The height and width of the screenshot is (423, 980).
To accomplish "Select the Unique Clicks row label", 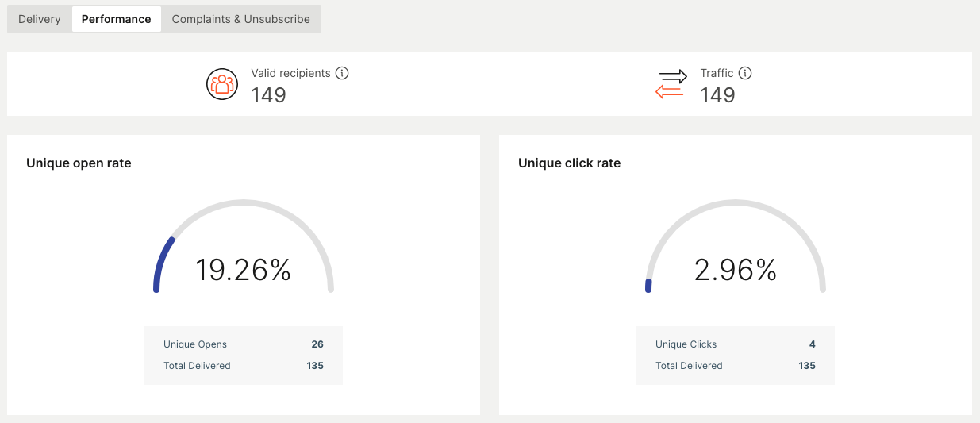I will [x=686, y=344].
